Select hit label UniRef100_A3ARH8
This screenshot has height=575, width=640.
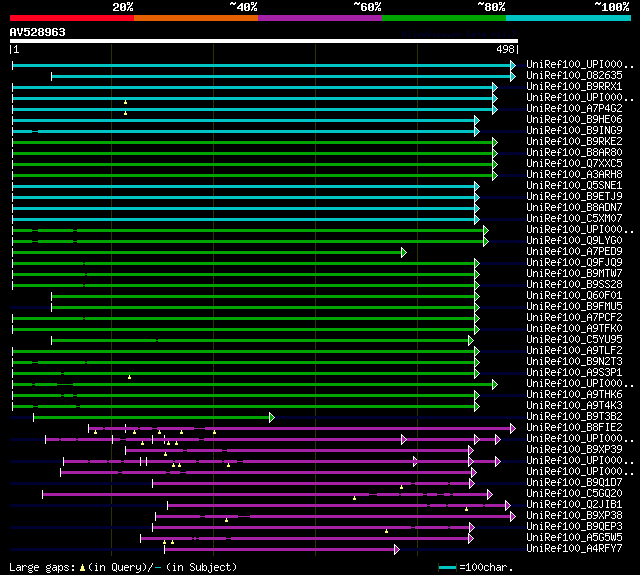(x=574, y=175)
